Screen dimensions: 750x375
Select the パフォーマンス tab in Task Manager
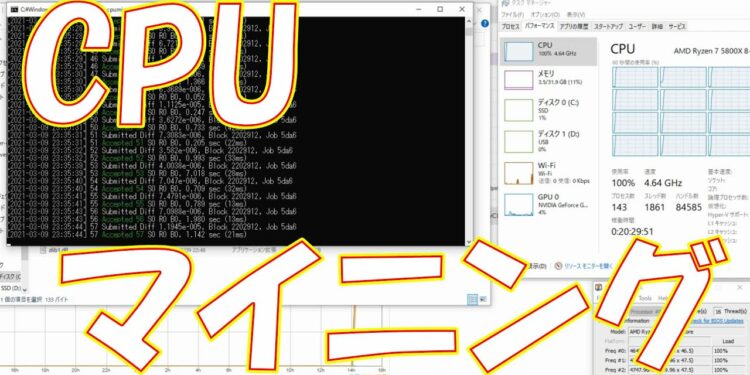click(540, 26)
